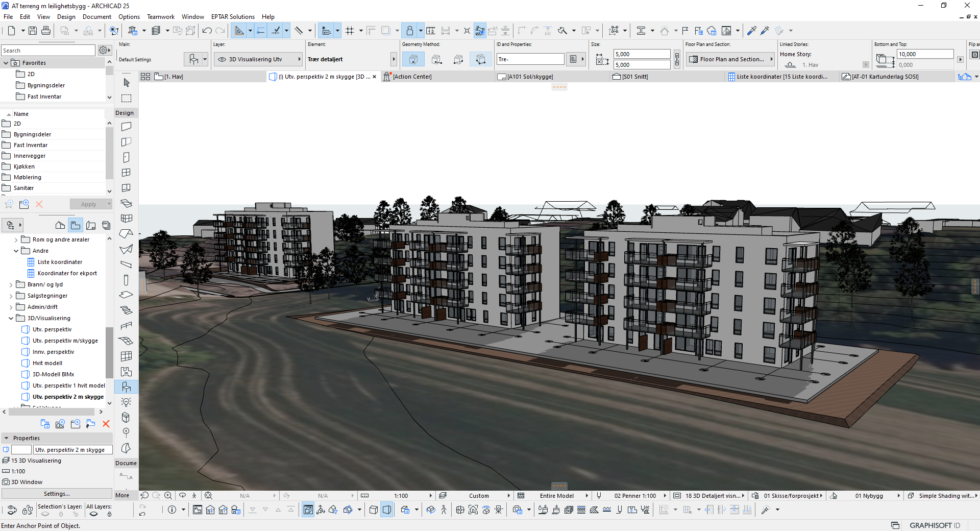Open the Document menu
This screenshot has height=531, width=980.
[96, 17]
